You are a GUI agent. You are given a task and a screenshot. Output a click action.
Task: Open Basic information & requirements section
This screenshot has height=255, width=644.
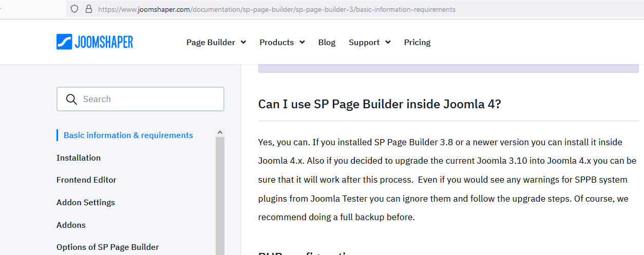click(128, 135)
